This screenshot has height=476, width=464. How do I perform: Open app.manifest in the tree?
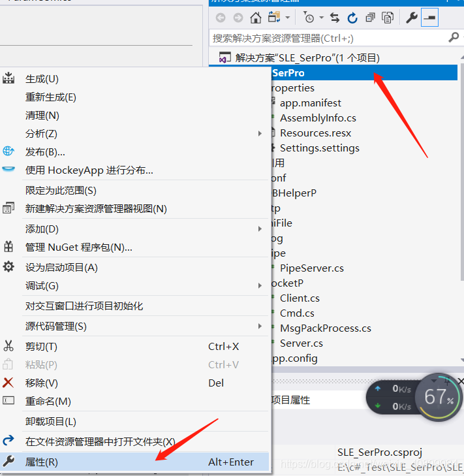[x=311, y=103]
